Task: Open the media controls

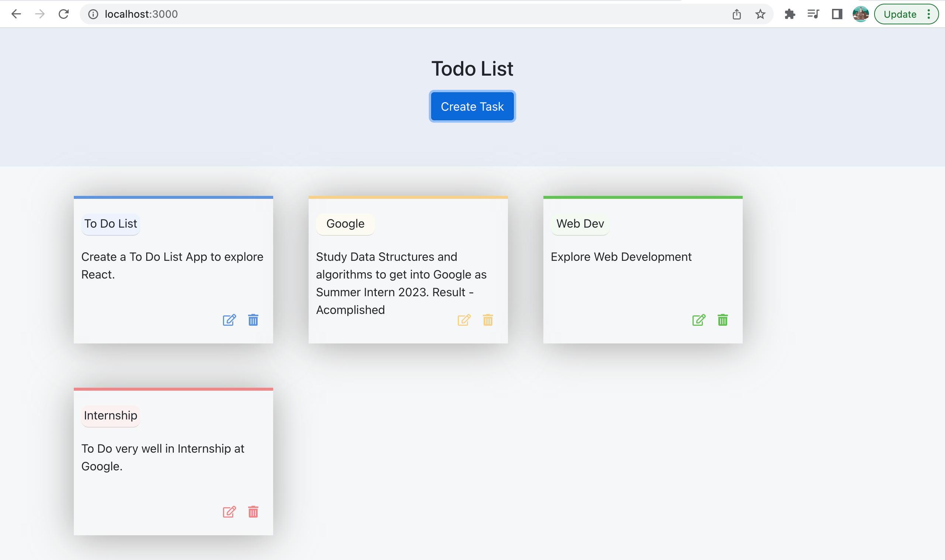Action: (813, 14)
